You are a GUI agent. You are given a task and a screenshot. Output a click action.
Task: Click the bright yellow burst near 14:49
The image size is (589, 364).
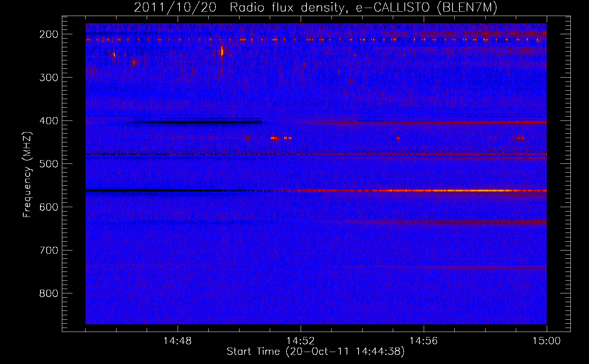[x=222, y=51]
